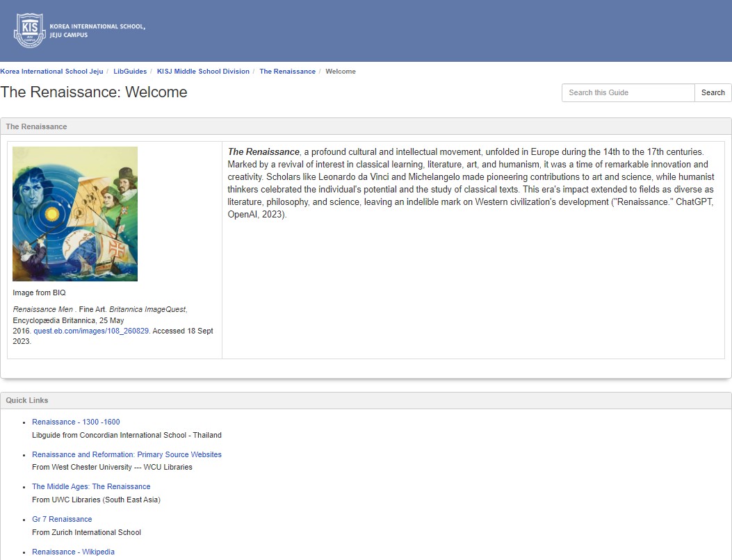732x560 pixels.
Task: Click 'From West Chester University --- WCU Libraries' text
Action: 112,467
